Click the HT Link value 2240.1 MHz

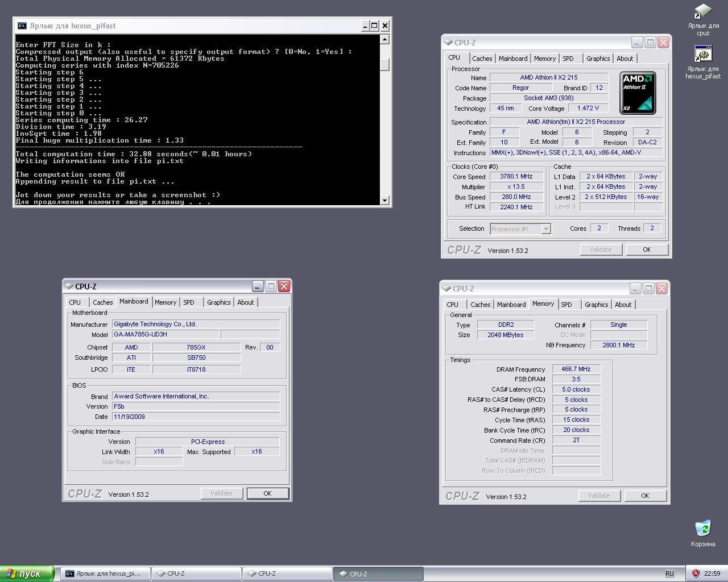pyautogui.click(x=516, y=207)
